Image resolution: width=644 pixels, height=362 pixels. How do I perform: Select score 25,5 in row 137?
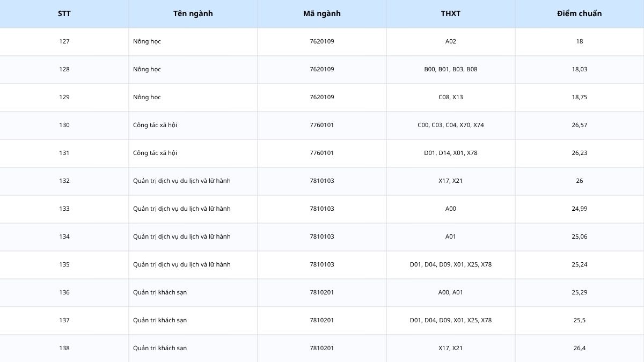pyautogui.click(x=580, y=321)
